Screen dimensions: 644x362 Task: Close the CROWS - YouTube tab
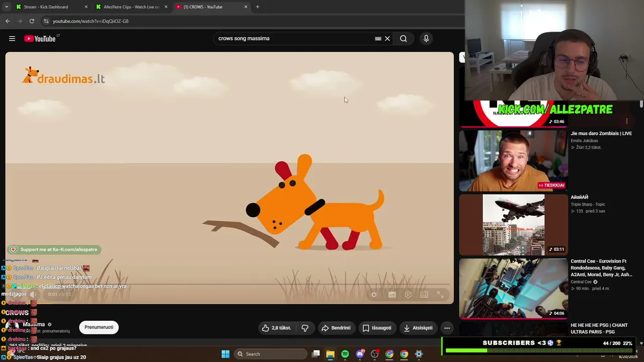tap(246, 7)
